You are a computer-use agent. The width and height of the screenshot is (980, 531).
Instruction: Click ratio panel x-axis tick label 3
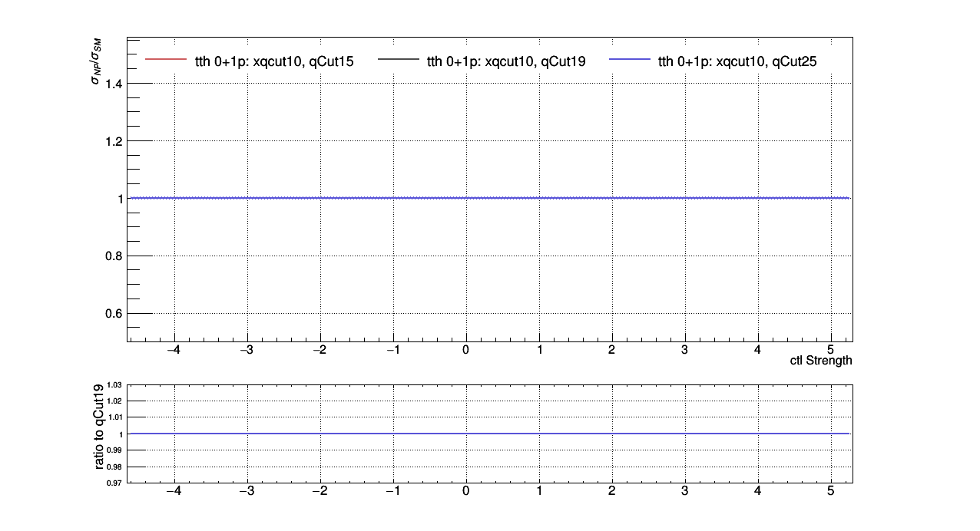[685, 492]
